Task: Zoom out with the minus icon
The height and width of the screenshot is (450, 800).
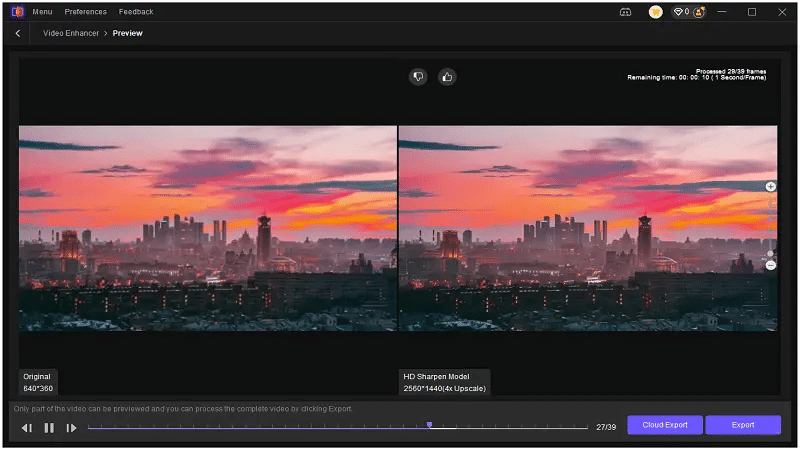Action: point(770,265)
